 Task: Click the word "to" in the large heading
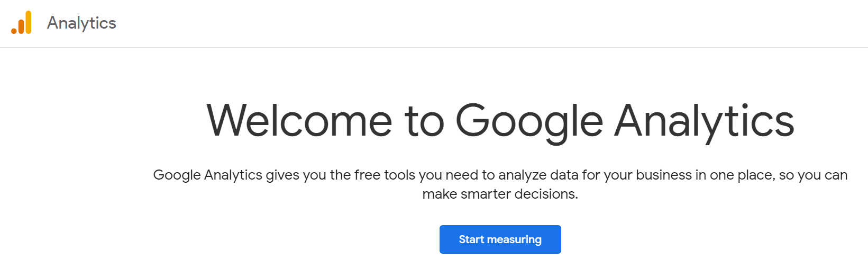(x=424, y=121)
